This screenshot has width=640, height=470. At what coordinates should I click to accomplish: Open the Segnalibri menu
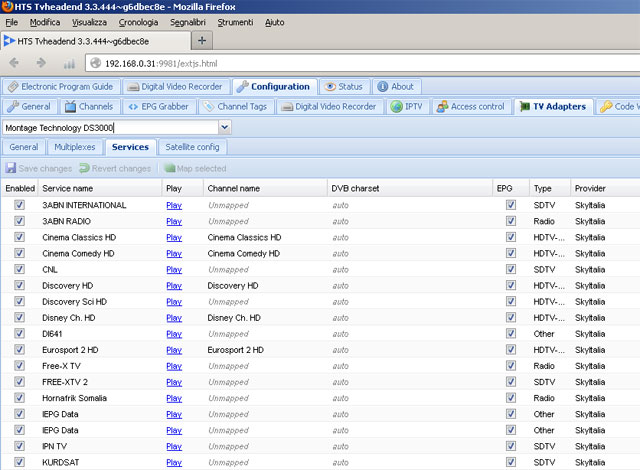[188, 22]
